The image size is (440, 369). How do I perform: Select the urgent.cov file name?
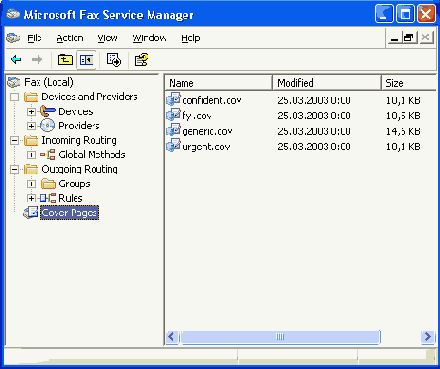click(x=206, y=146)
